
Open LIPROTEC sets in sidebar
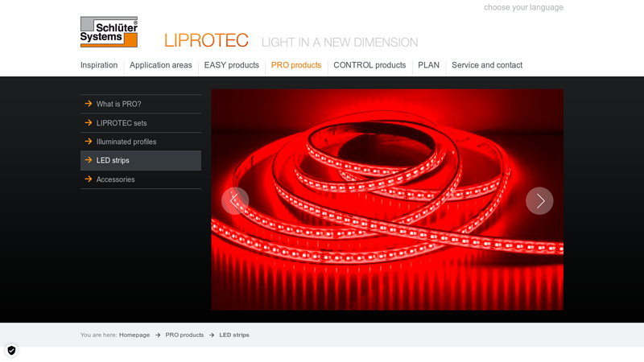click(141, 123)
